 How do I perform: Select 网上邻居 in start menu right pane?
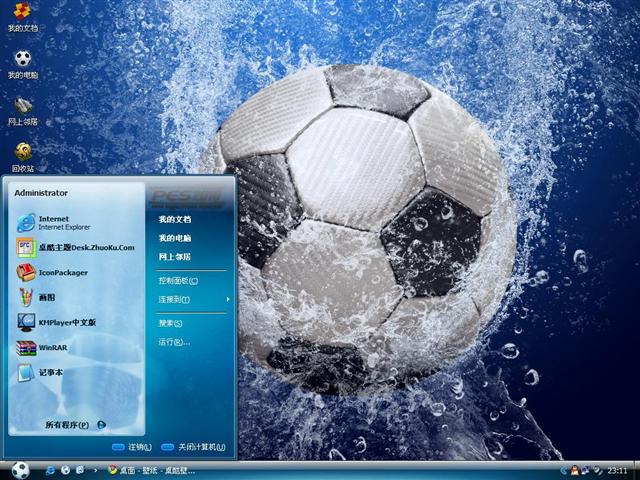click(175, 257)
